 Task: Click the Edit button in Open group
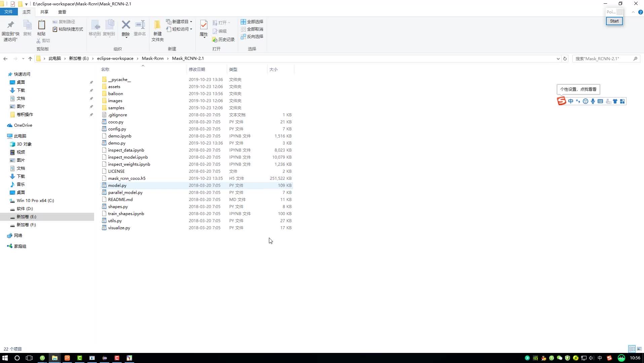[220, 31]
